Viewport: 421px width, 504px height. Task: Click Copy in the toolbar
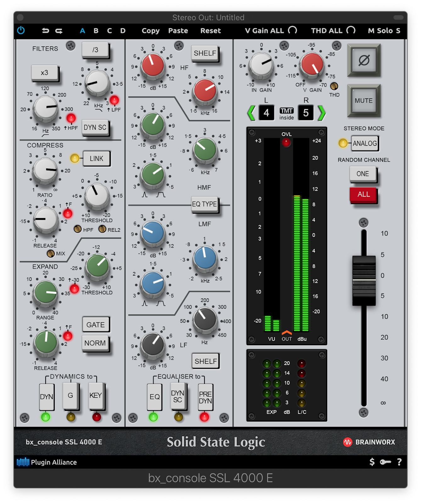(150, 31)
